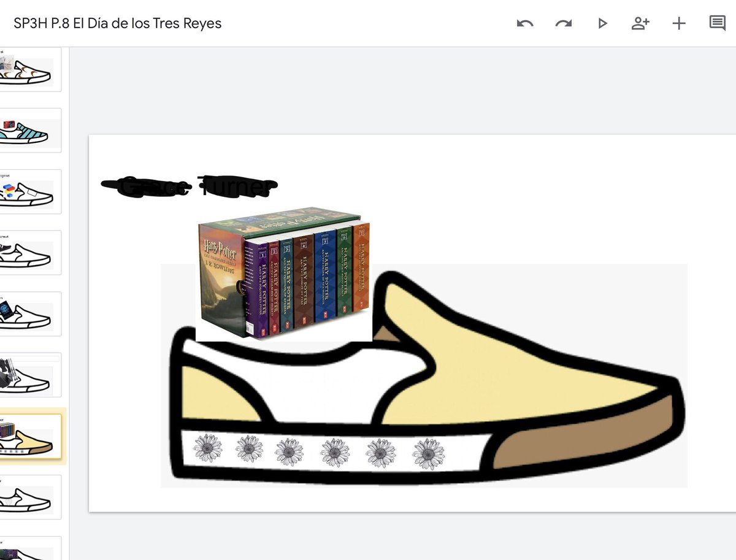
Task: Open thumbnail with dark item above plain shoe
Action: 29,253
